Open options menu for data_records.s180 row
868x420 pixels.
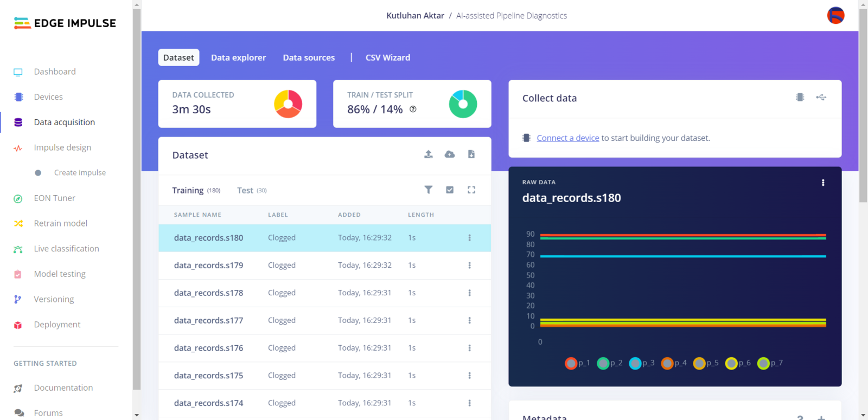[470, 238]
